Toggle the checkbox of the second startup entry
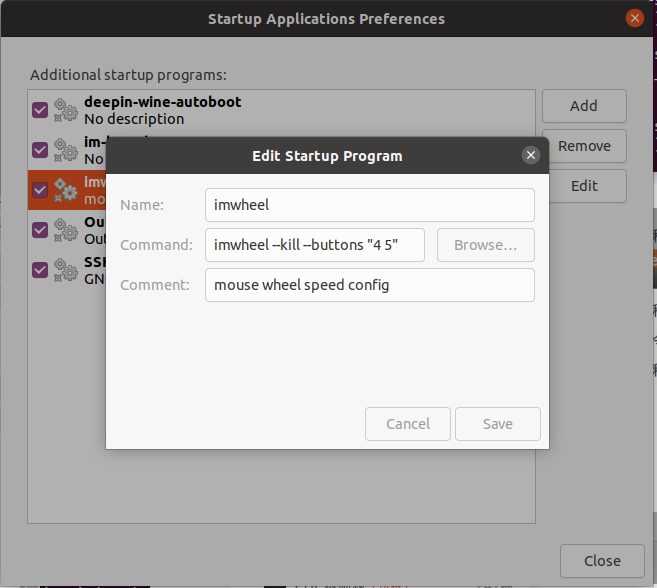 click(x=40, y=150)
